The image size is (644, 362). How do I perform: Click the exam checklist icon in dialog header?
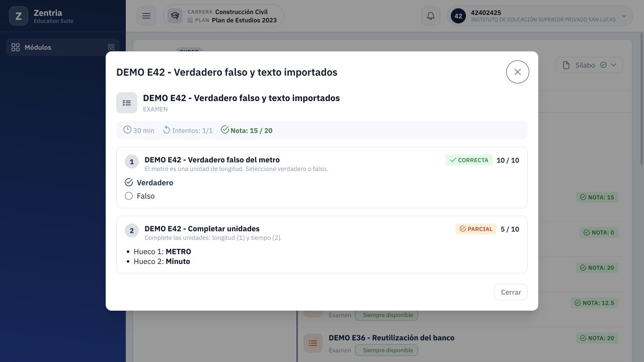tap(127, 103)
